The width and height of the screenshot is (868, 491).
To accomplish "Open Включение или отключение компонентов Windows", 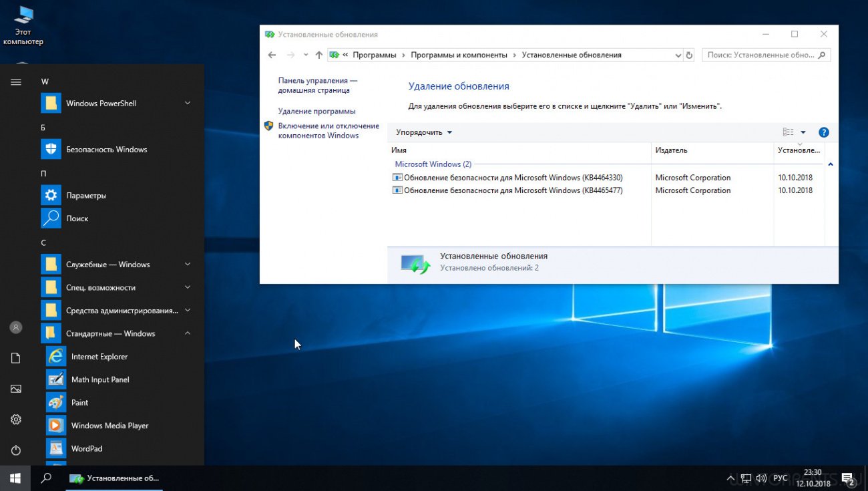I will [329, 130].
